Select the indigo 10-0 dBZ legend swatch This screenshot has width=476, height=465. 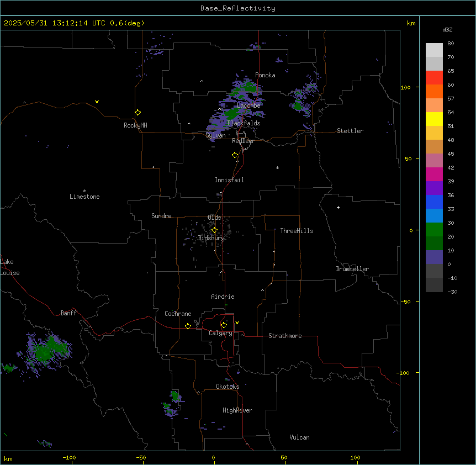pyautogui.click(x=434, y=257)
